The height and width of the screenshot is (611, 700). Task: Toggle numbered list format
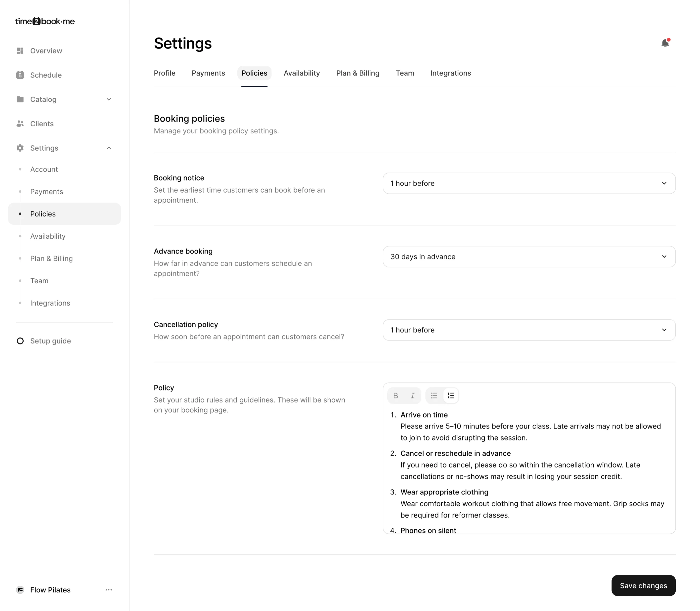451,395
